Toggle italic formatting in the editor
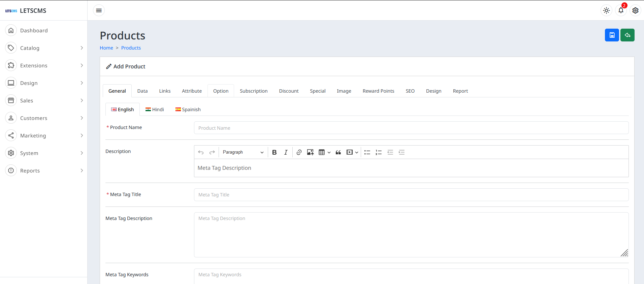Image resolution: width=644 pixels, height=284 pixels. tap(286, 152)
